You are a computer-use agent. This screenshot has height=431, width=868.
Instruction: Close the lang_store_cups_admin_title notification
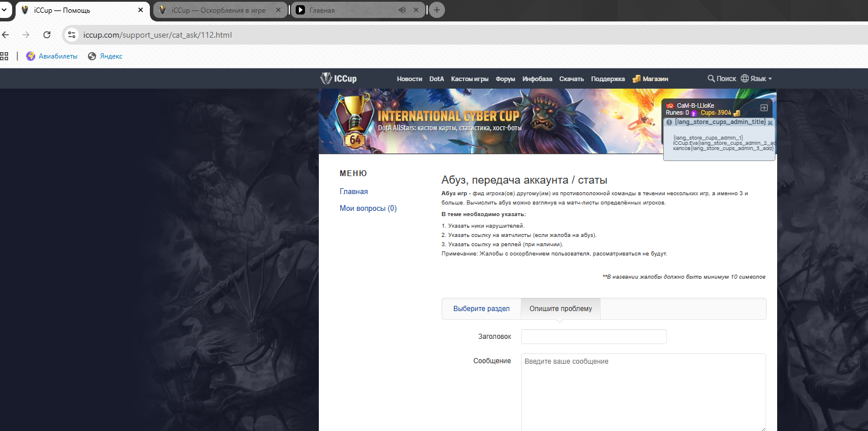770,123
